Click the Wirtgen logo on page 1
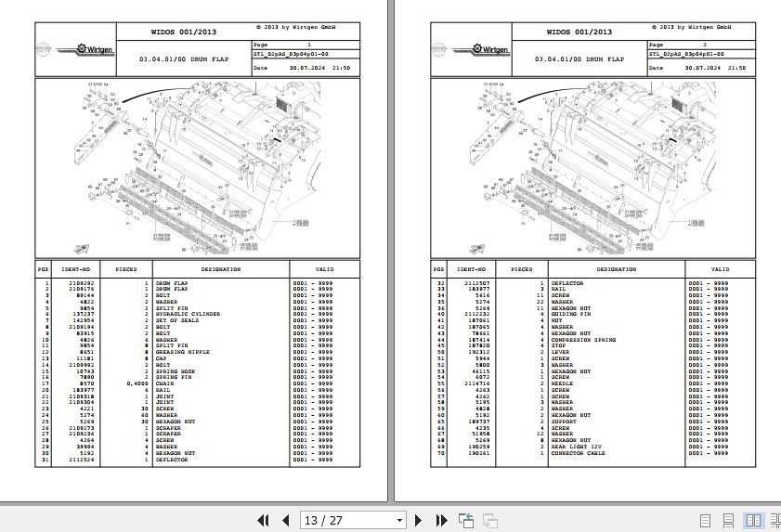The width and height of the screenshot is (781, 532). point(85,49)
